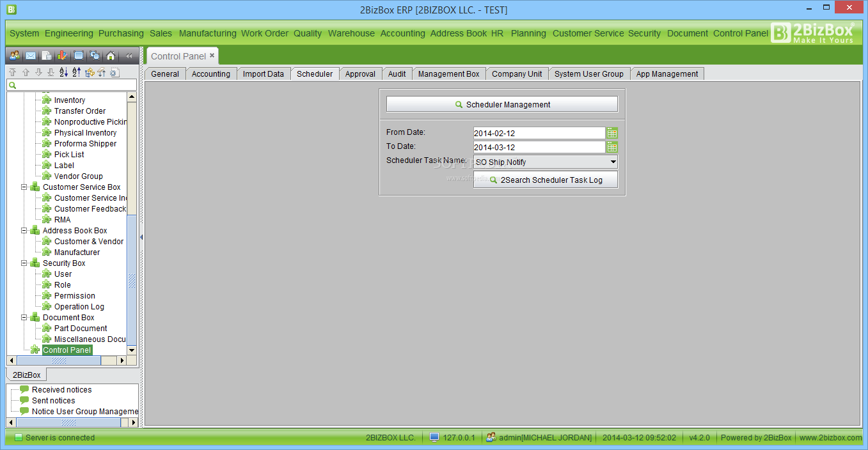
Task: Collapse the Security Box node
Action: (x=25, y=263)
